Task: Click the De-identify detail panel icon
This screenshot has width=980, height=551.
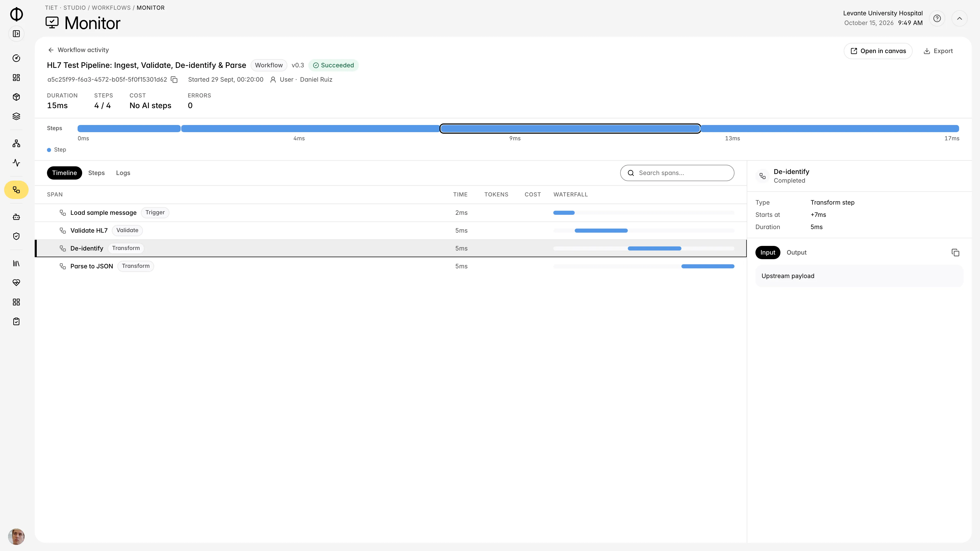Action: (x=762, y=176)
